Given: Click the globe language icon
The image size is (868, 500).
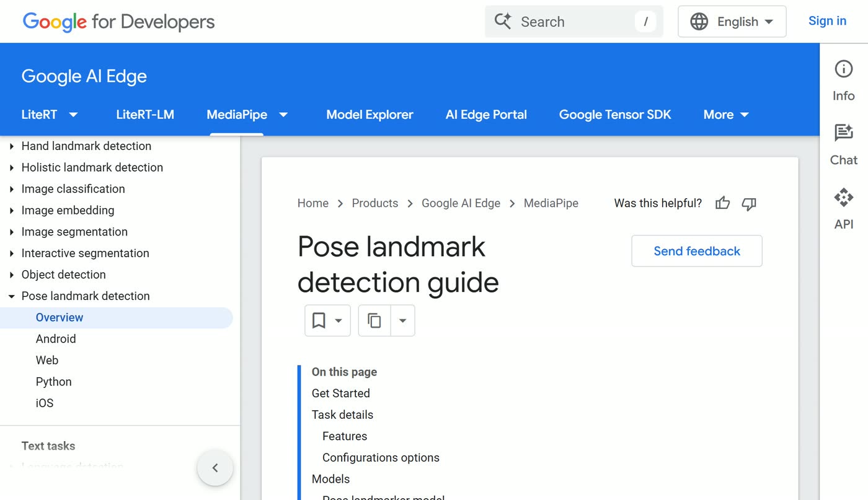Looking at the screenshot, I should click(699, 22).
